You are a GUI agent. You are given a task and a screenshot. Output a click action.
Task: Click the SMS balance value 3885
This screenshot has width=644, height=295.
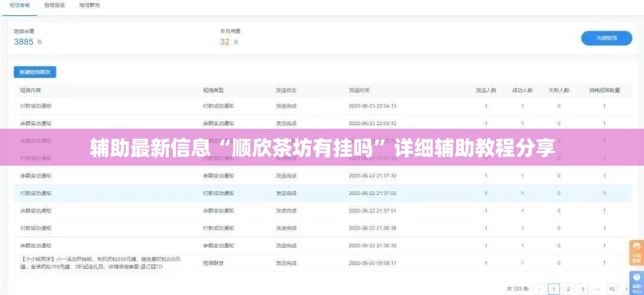click(x=23, y=42)
